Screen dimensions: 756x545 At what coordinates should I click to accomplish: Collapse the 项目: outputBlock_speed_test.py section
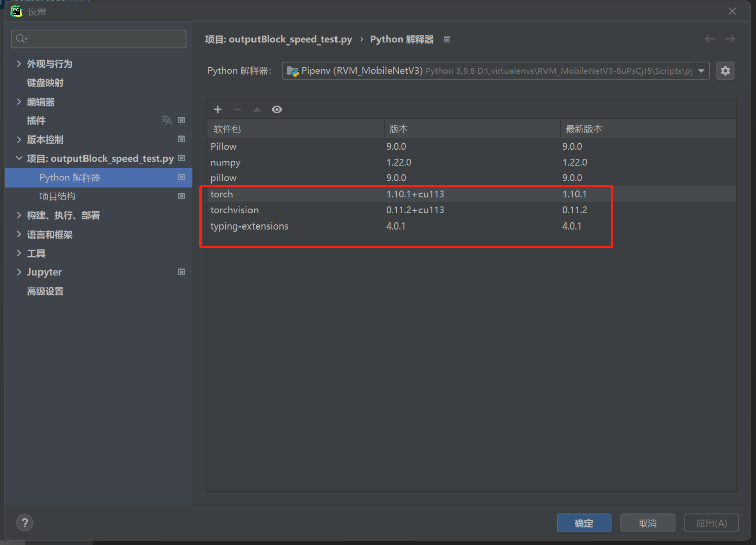19,158
